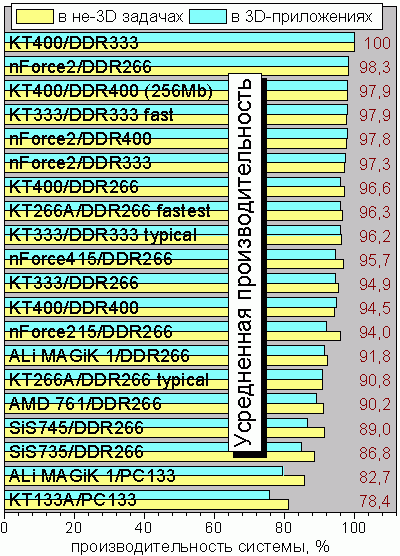The image size is (400, 556).
Task: Click the right end of SiS735/DDR266 yellow bar
Action: point(313,456)
